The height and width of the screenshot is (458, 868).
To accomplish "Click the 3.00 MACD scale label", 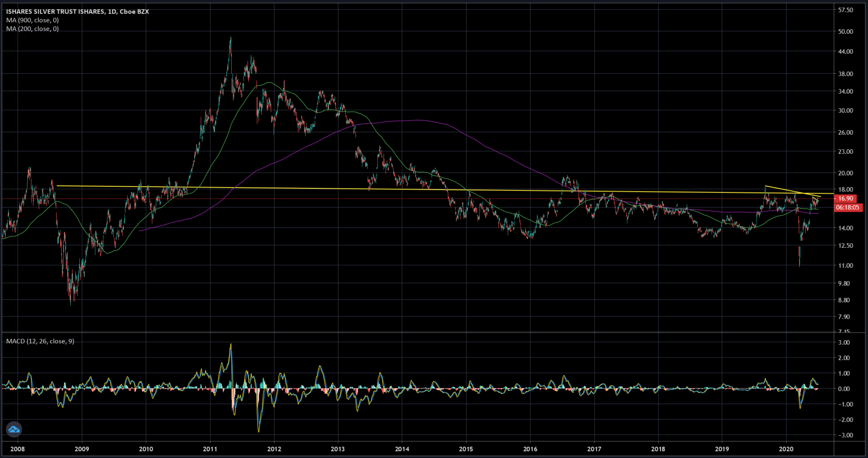I will [x=844, y=343].
